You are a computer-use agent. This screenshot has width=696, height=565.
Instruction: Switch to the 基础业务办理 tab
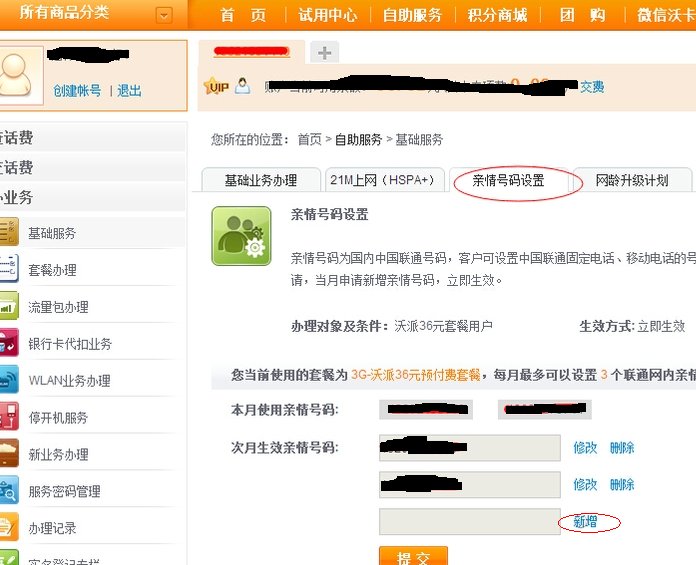pyautogui.click(x=261, y=180)
